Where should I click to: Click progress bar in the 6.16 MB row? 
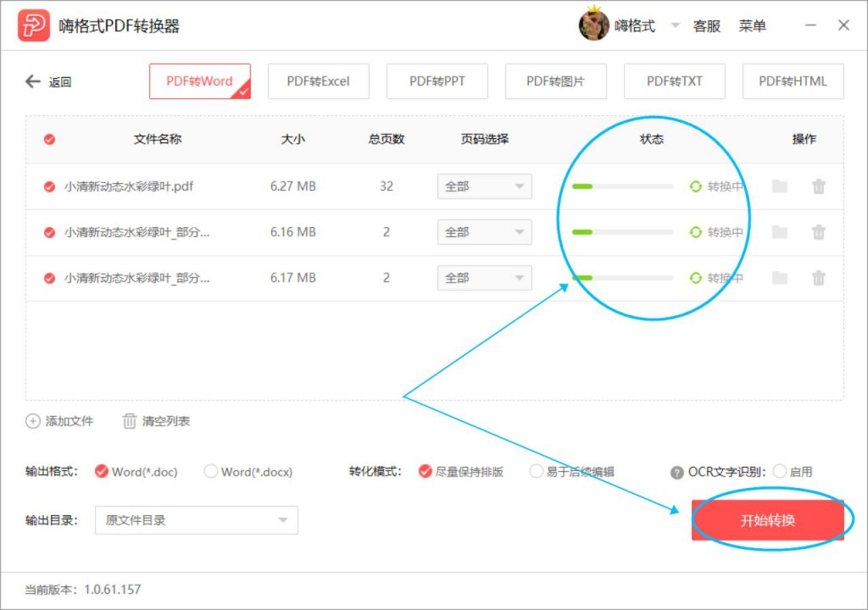[x=623, y=232]
